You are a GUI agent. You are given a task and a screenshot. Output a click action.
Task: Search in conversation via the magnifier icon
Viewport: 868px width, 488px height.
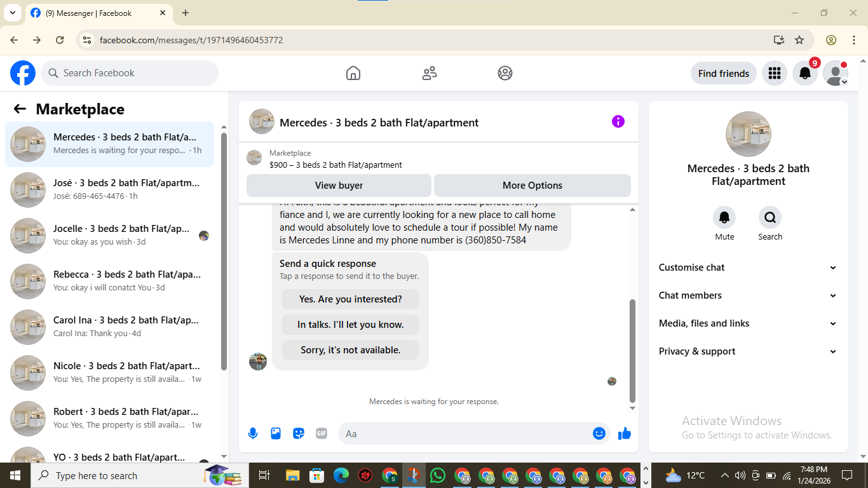click(770, 218)
